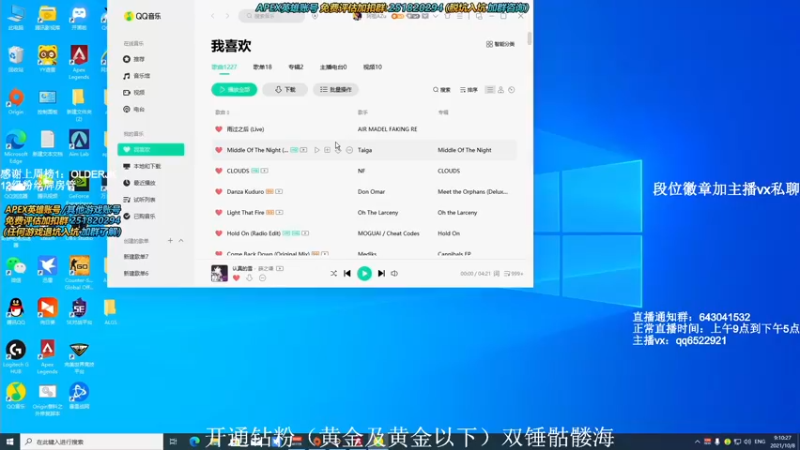800x450 pixels.
Task: Click the 下载 button
Action: tap(285, 90)
